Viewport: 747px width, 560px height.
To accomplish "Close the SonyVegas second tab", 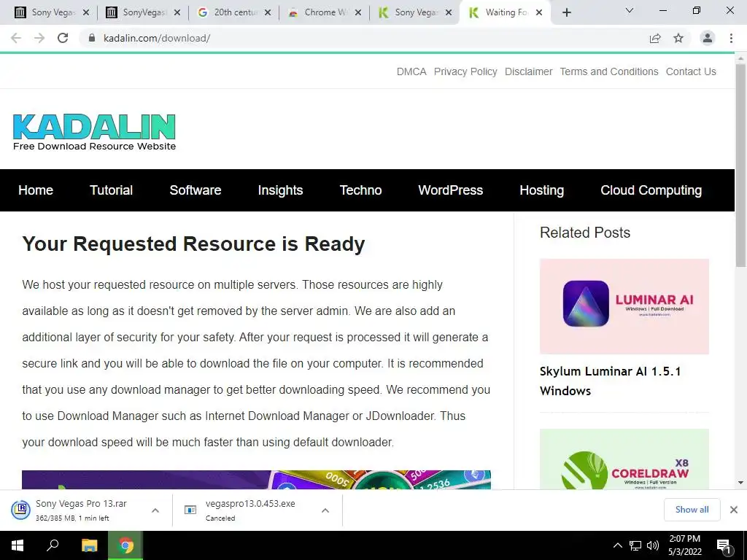I will pyautogui.click(x=177, y=13).
